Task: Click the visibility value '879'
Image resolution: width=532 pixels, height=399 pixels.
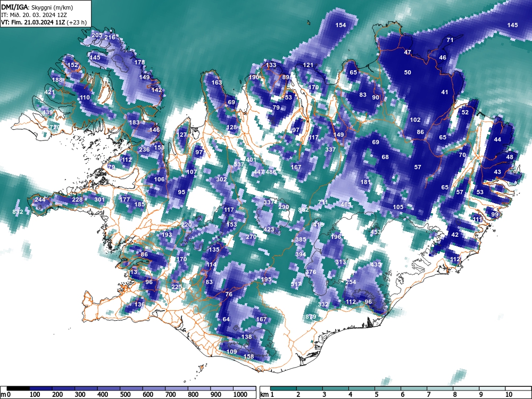Action: point(311,317)
